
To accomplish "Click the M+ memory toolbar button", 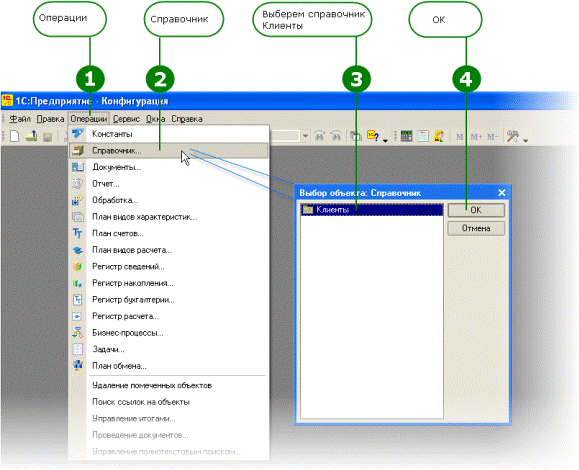I will (x=476, y=137).
